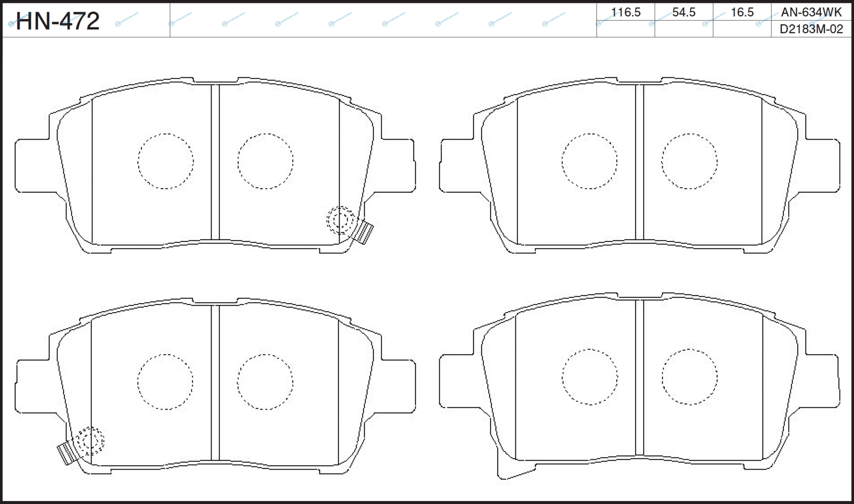Click the wear indicator clip on top-left pad

point(365,232)
